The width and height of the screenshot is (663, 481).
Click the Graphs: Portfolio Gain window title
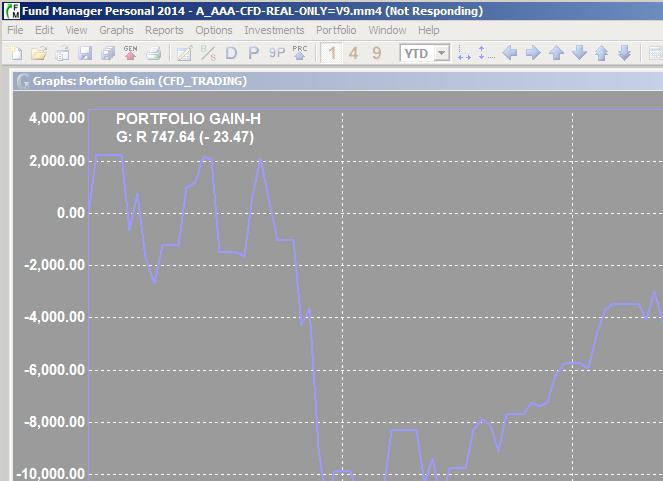140,81
